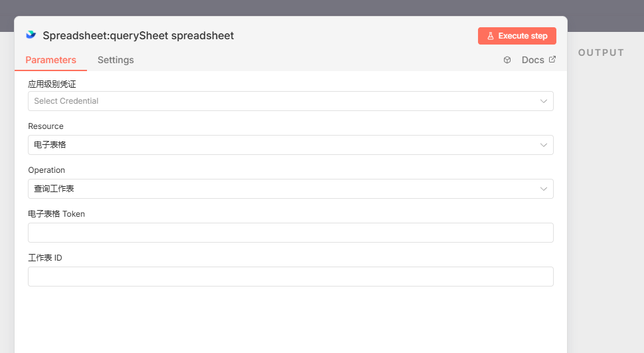Screen dimensions: 644x353
Task: Select the 电子表格 Resource value
Action: 50,145
